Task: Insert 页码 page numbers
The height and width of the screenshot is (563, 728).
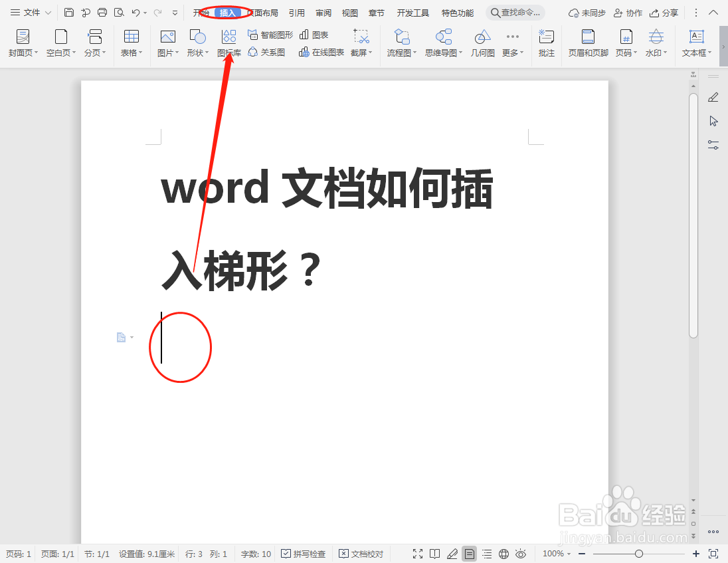Action: (626, 43)
